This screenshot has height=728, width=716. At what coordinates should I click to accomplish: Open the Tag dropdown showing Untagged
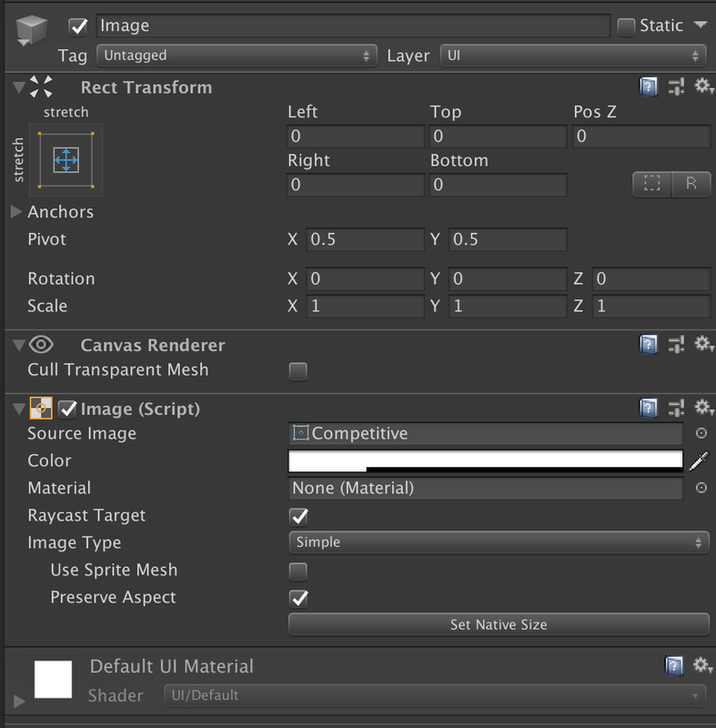237,56
